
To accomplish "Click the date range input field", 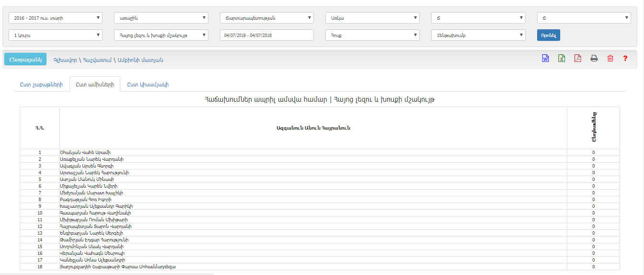I will pos(266,35).
